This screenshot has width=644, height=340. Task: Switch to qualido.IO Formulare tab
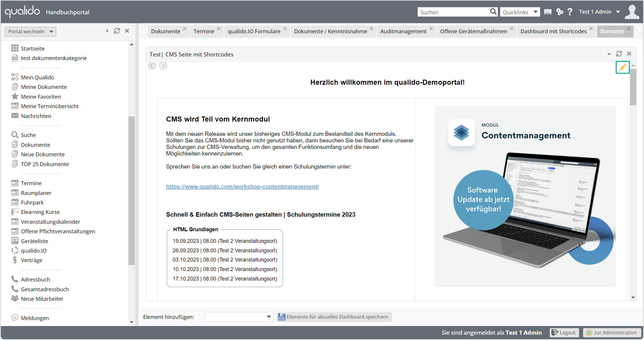(x=254, y=31)
